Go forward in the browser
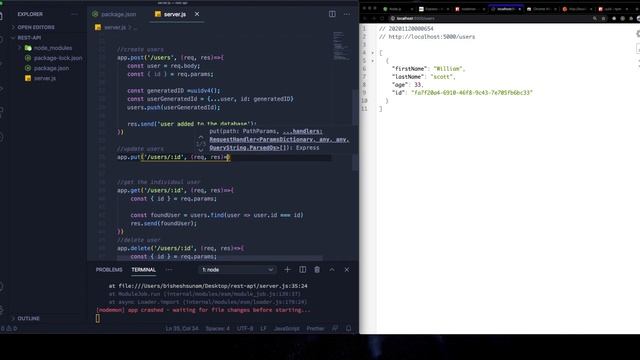The height and width of the screenshot is (360, 640). (373, 18)
